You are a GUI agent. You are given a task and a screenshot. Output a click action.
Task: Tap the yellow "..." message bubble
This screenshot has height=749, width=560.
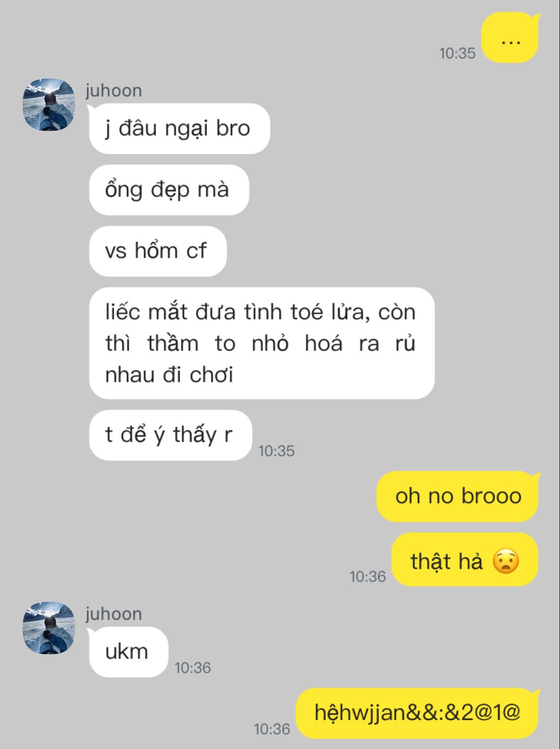pos(510,38)
